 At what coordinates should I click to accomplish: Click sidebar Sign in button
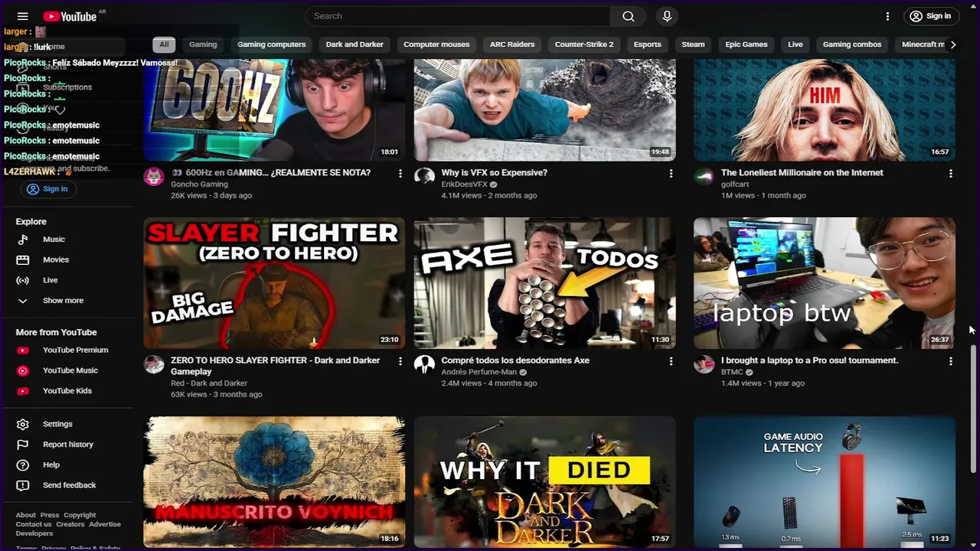pos(47,189)
